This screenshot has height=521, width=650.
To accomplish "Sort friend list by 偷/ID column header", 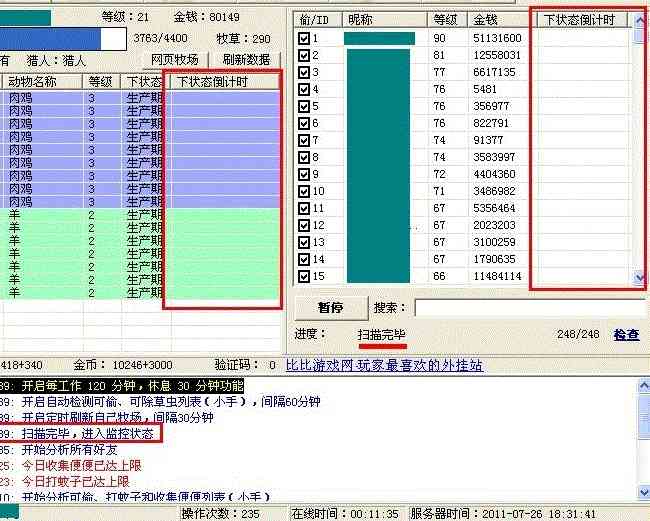I will click(x=318, y=19).
